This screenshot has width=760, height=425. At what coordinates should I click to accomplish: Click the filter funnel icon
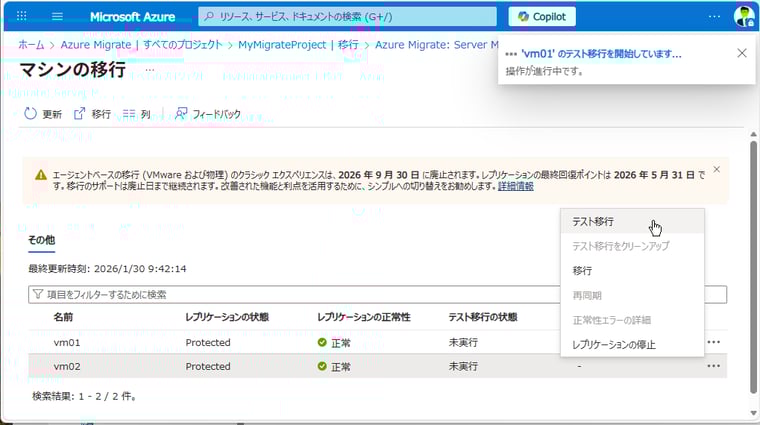pos(38,294)
